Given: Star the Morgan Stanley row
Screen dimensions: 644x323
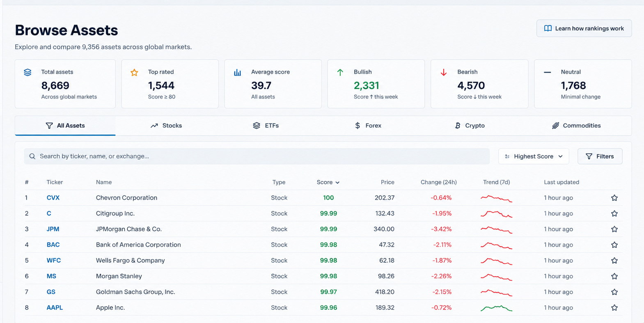Looking at the screenshot, I should [x=614, y=276].
